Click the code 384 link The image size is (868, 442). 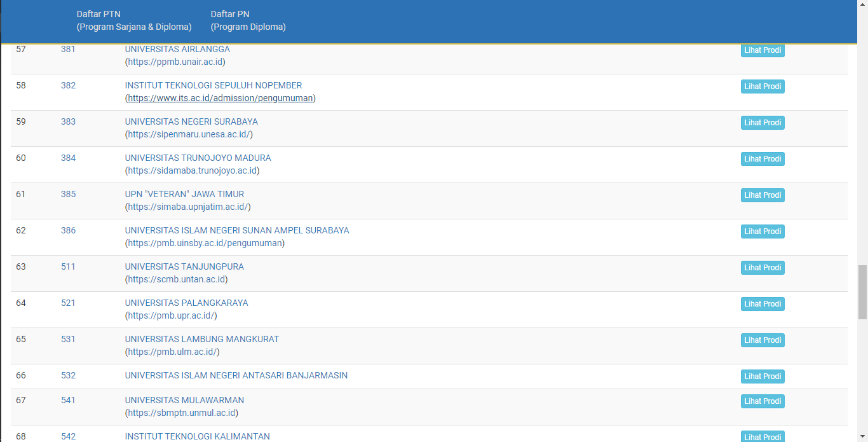(68, 158)
